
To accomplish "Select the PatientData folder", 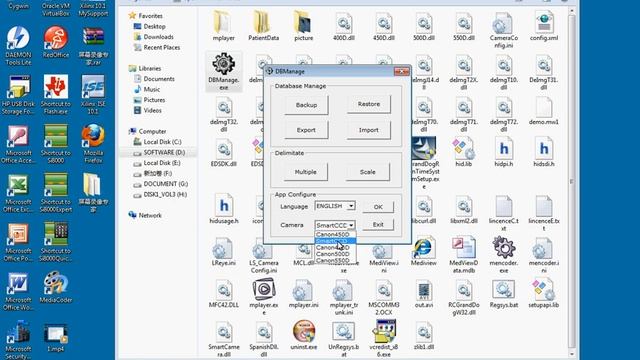I will pos(264,26).
